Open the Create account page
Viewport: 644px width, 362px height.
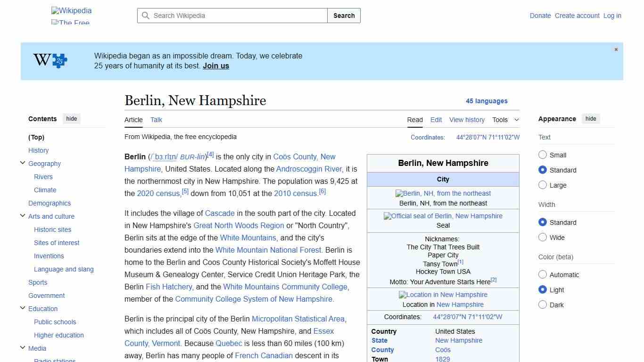tap(577, 16)
